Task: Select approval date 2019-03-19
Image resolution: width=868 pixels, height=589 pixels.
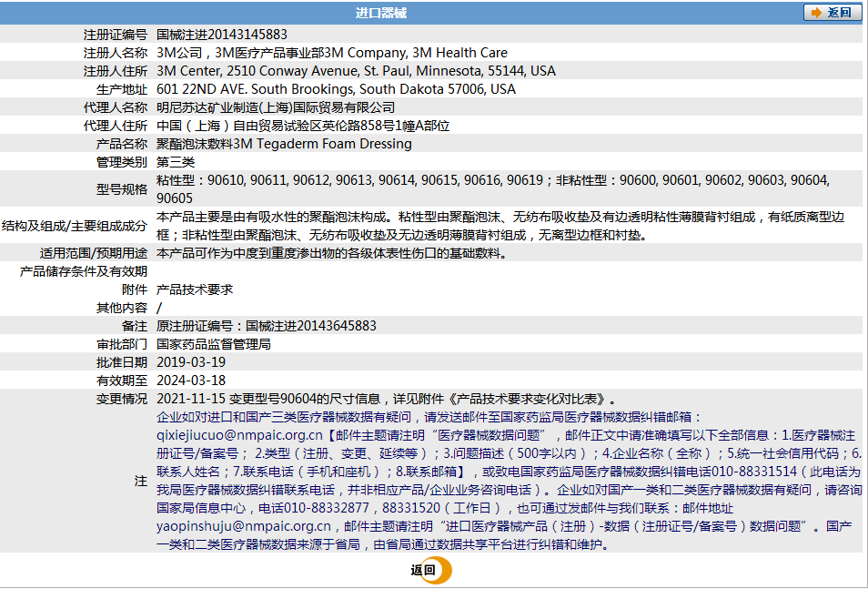Action: point(191,362)
